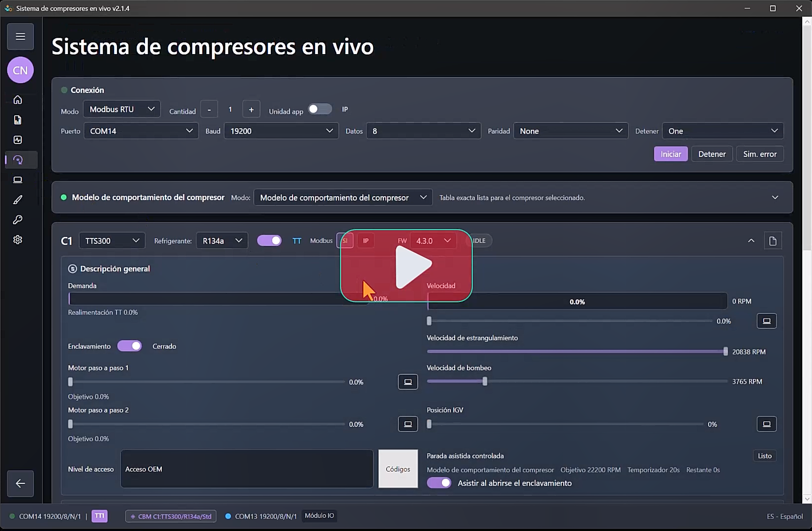
Task: Adjust Motor paso a paso 1 slider
Action: click(207, 382)
